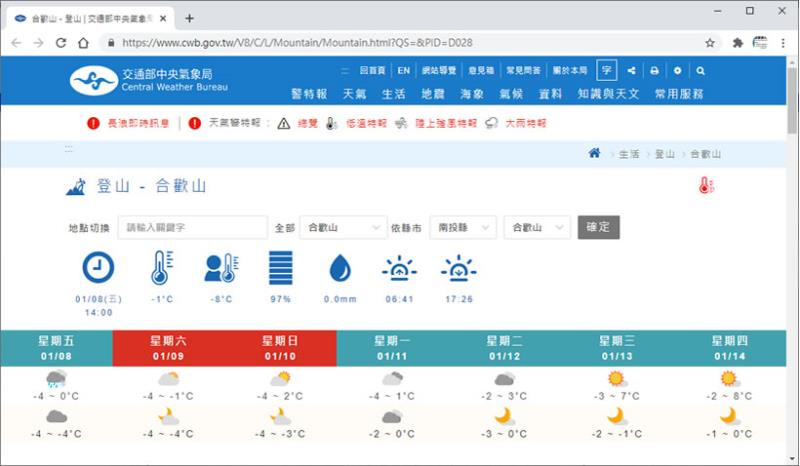Go to browser home page

(x=83, y=43)
